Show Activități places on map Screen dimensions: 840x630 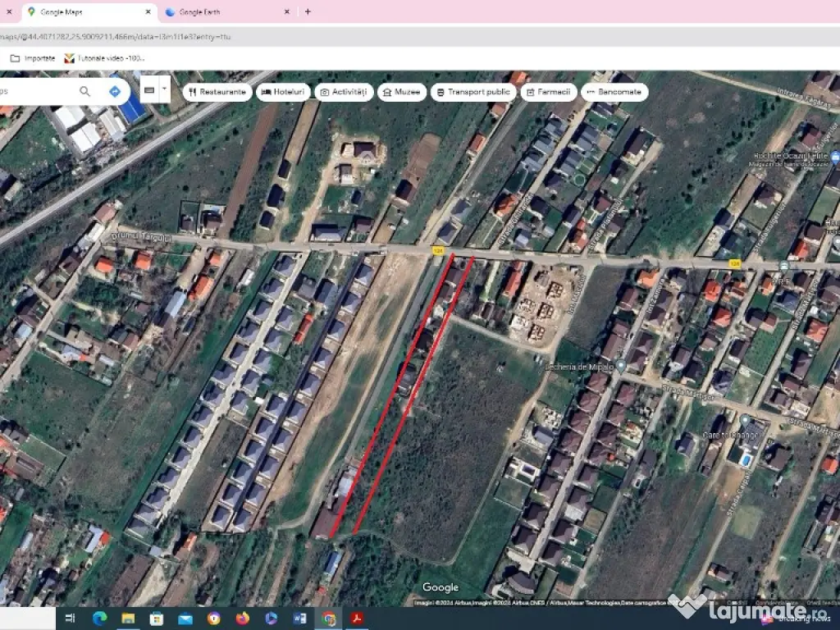(345, 92)
